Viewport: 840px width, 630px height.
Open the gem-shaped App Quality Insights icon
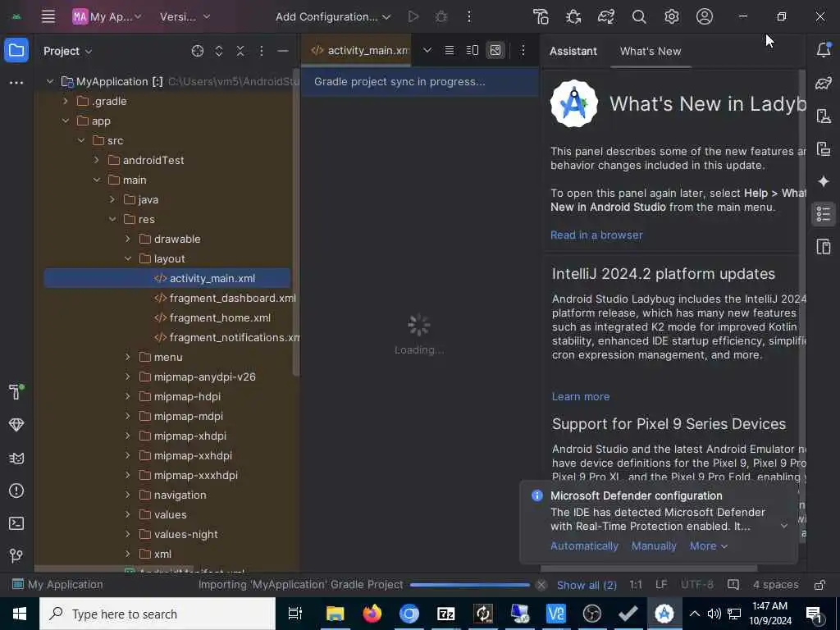click(16, 425)
